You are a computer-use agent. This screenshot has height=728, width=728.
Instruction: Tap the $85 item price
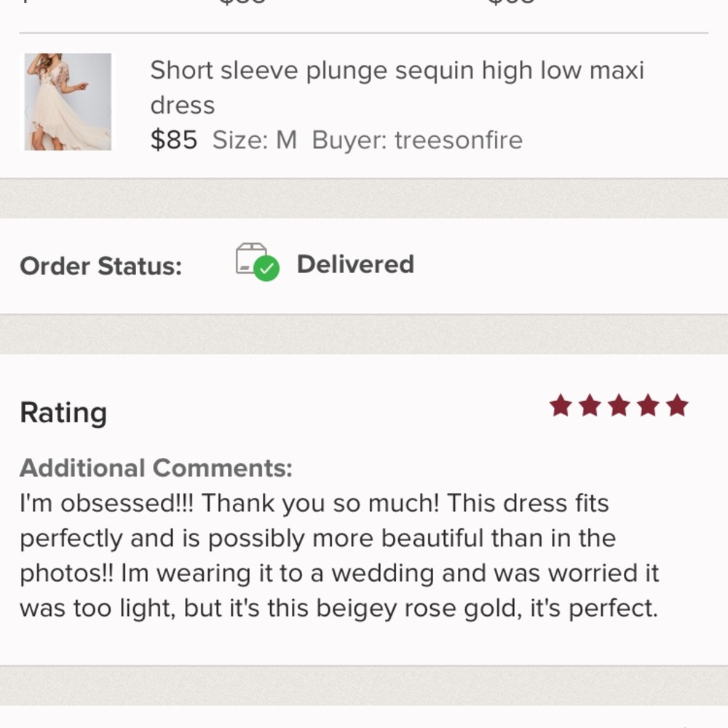click(173, 140)
